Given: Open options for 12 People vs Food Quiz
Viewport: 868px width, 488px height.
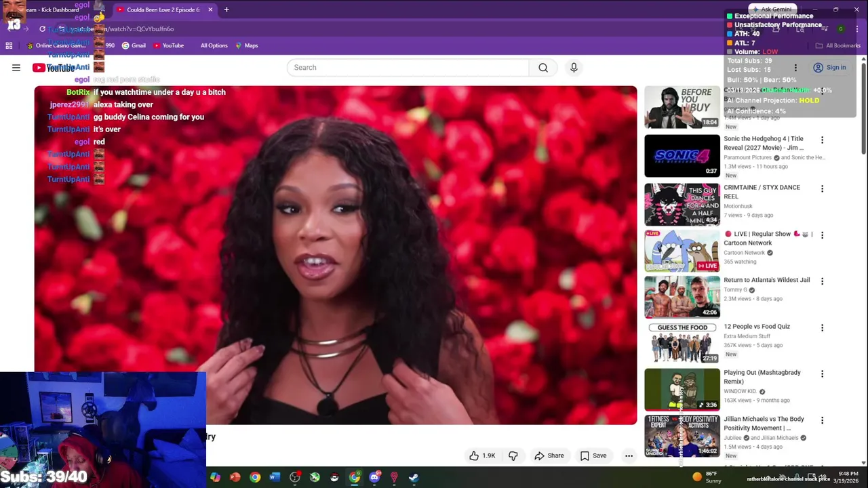Looking at the screenshot, I should 822,328.
